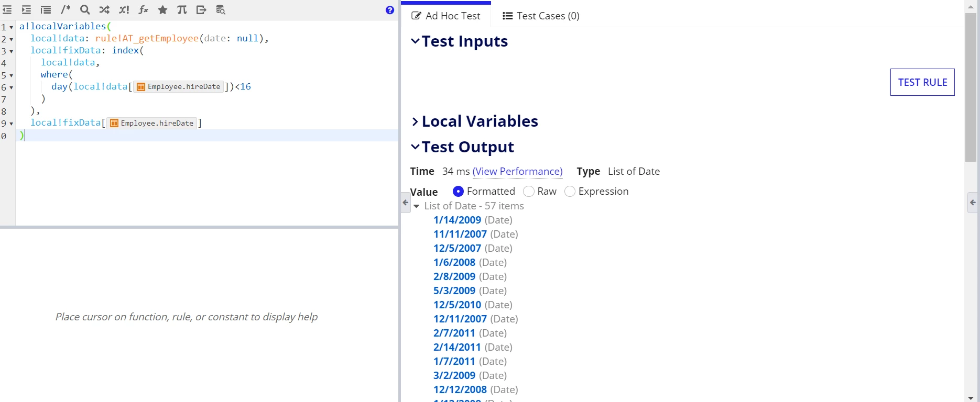980x402 pixels.
Task: Click Employee.hireDate record icon on line 9
Action: pos(114,124)
